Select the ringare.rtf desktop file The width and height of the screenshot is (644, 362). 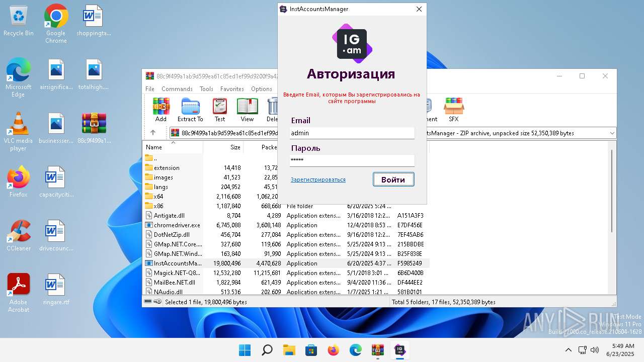56,290
